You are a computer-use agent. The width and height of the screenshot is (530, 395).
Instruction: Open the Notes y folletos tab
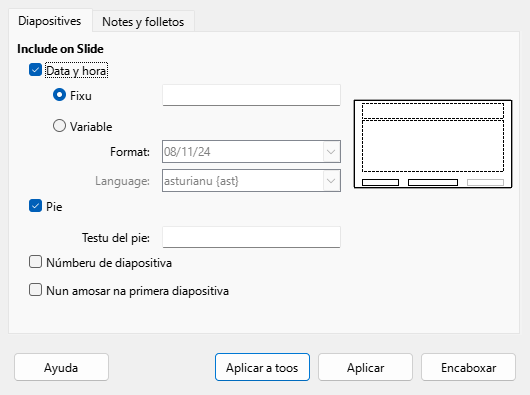[143, 22]
